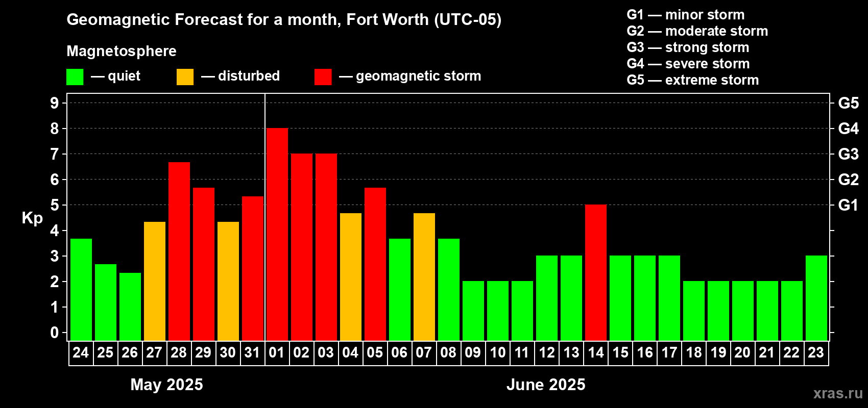This screenshot has height=408, width=868.
Task: Click the green bar for June 12
Action: coord(547,298)
